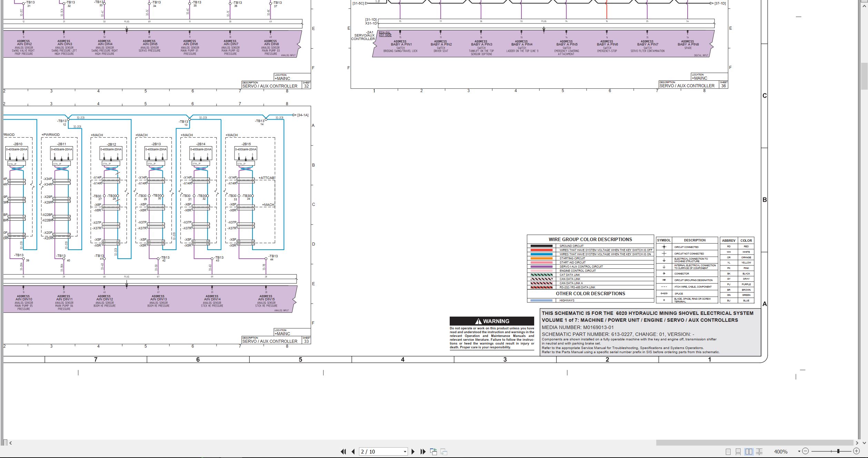The image size is (868, 458).
Task: Select single page view layout
Action: click(728, 451)
